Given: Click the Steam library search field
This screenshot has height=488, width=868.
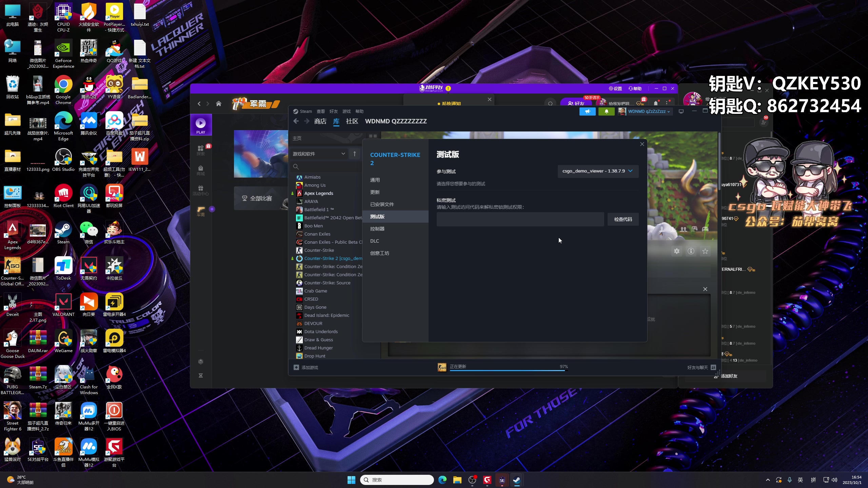Looking at the screenshot, I should click(325, 166).
